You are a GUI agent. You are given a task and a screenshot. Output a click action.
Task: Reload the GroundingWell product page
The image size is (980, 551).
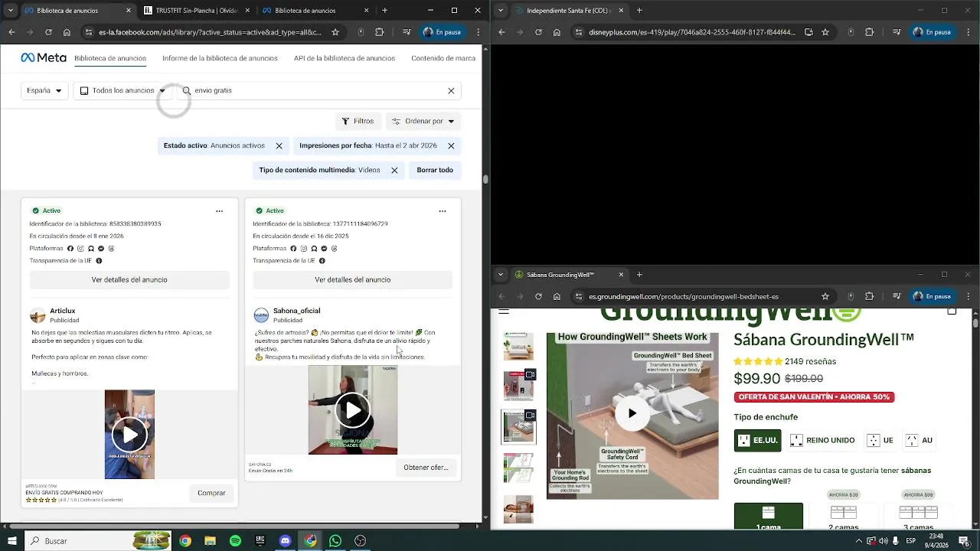tap(538, 296)
